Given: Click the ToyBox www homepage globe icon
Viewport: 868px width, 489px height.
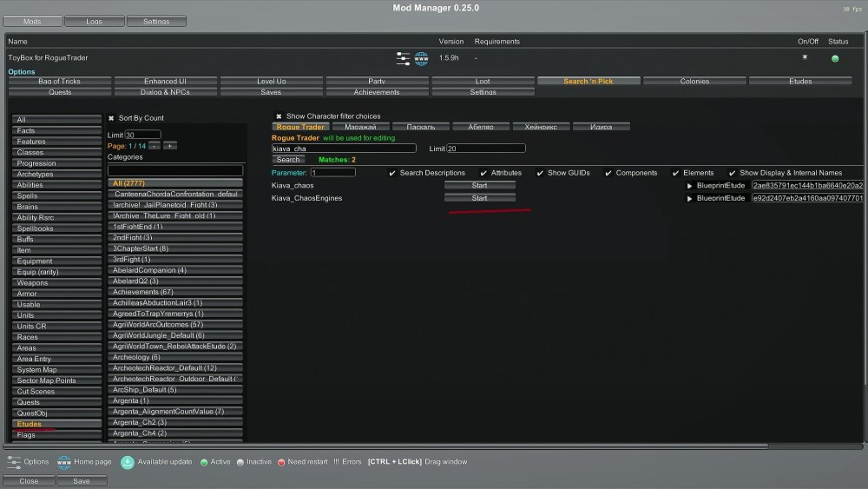Looking at the screenshot, I should [422, 58].
